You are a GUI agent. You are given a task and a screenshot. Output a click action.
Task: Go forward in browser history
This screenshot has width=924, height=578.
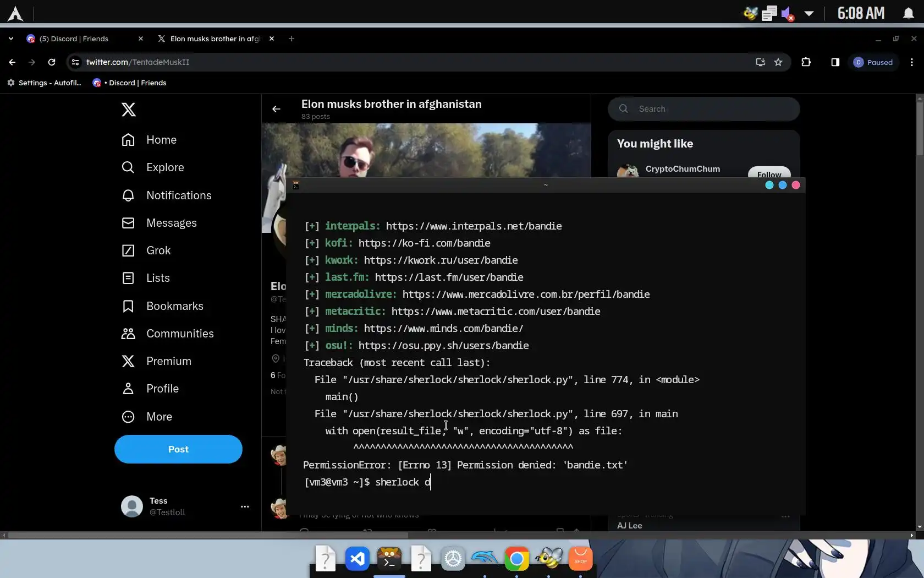(x=32, y=62)
